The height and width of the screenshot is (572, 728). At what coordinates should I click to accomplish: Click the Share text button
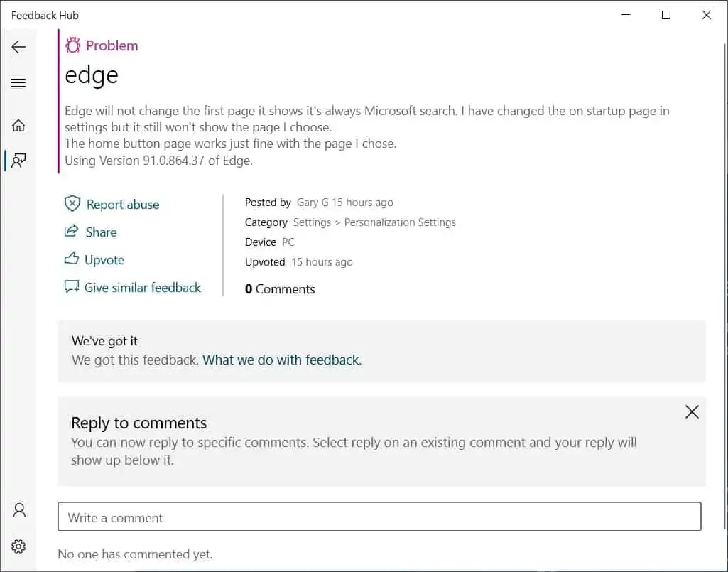101,232
